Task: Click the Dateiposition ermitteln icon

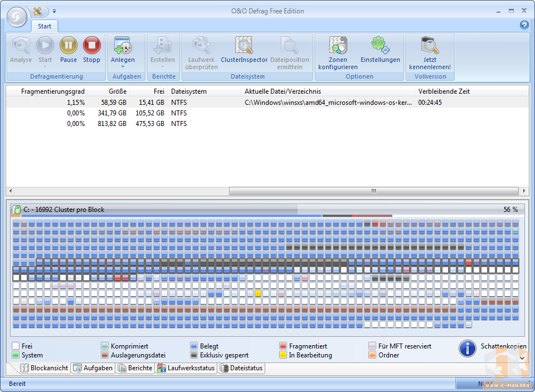Action: point(289,45)
